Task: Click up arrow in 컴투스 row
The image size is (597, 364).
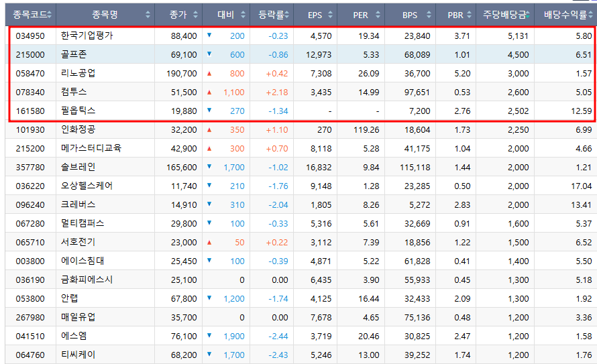Action: pos(209,92)
